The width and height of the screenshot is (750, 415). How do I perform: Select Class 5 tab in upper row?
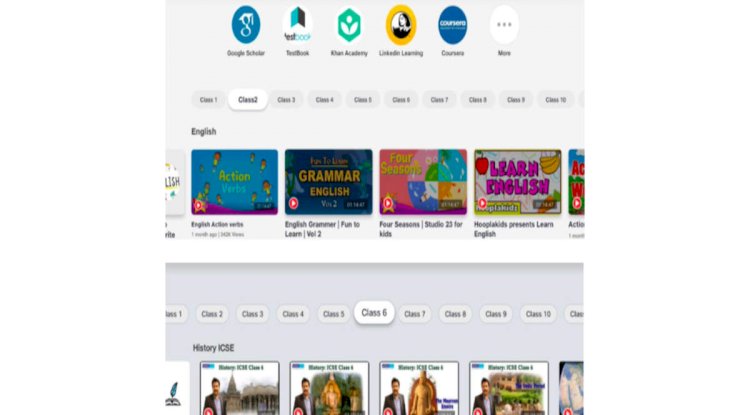point(362,100)
